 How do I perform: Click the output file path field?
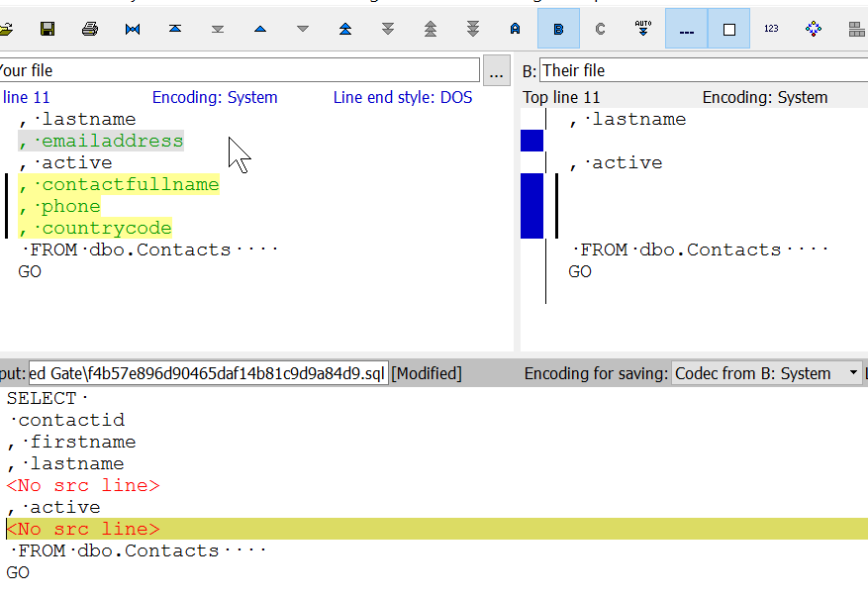(x=208, y=373)
